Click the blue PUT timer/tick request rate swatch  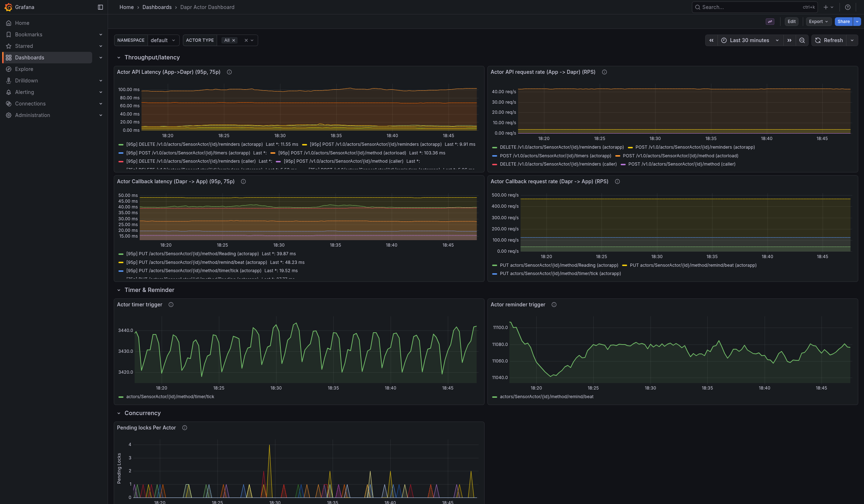(495, 274)
